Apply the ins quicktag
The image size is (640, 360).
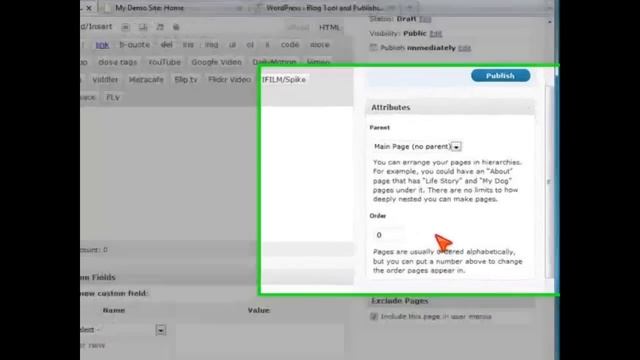pyautogui.click(x=188, y=45)
